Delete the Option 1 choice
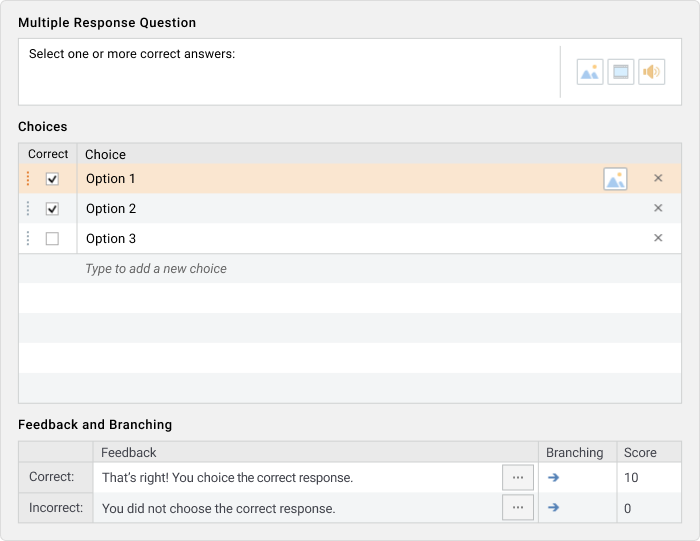700x541 pixels. [x=658, y=178]
